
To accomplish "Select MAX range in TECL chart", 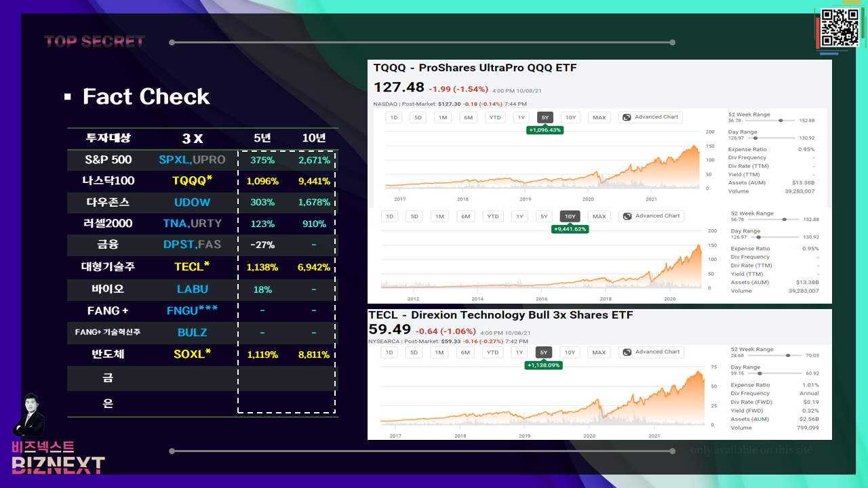I will [599, 352].
